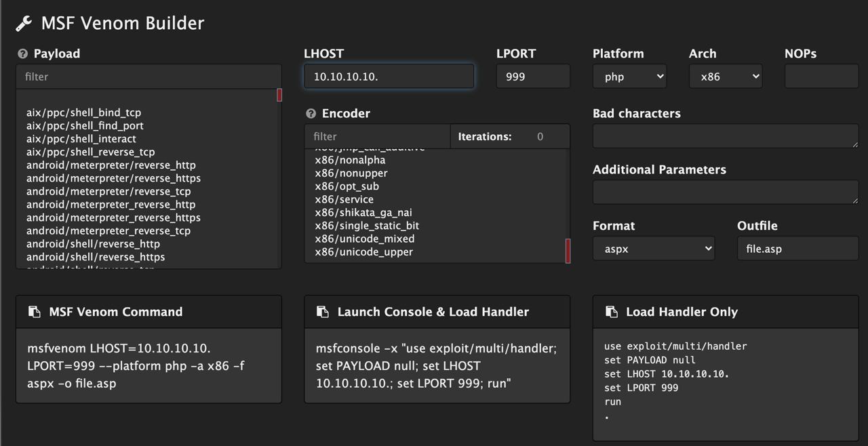The width and height of the screenshot is (868, 446).
Task: Click the LPORT field containing 999
Action: [x=533, y=77]
